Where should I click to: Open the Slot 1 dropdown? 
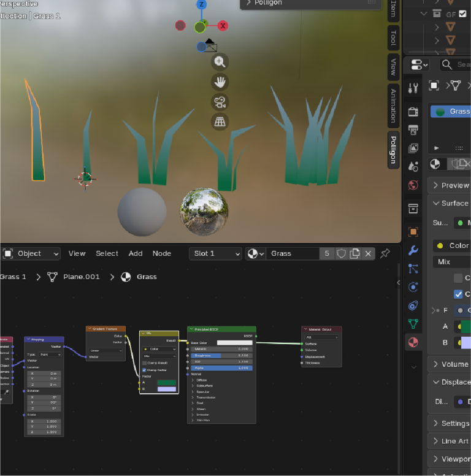[x=214, y=253]
